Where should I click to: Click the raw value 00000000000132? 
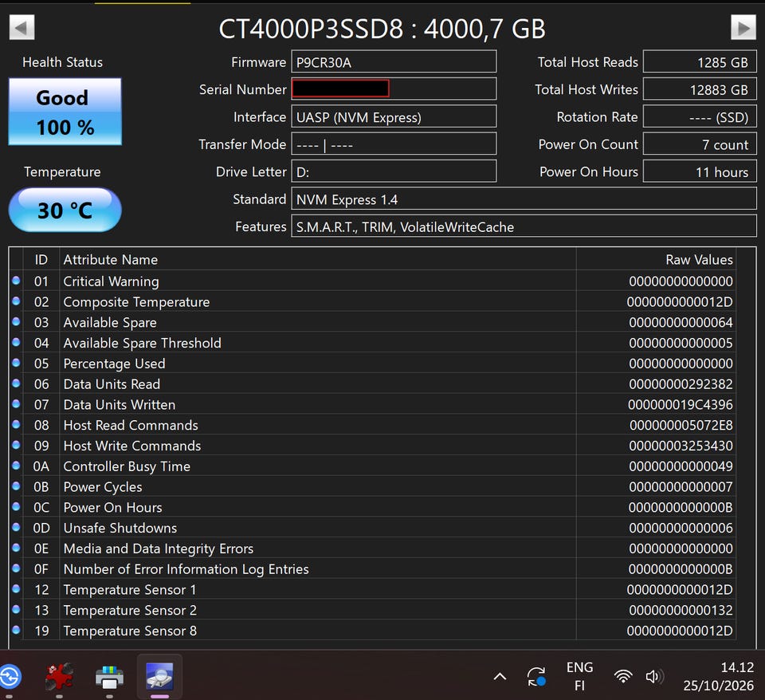[681, 610]
